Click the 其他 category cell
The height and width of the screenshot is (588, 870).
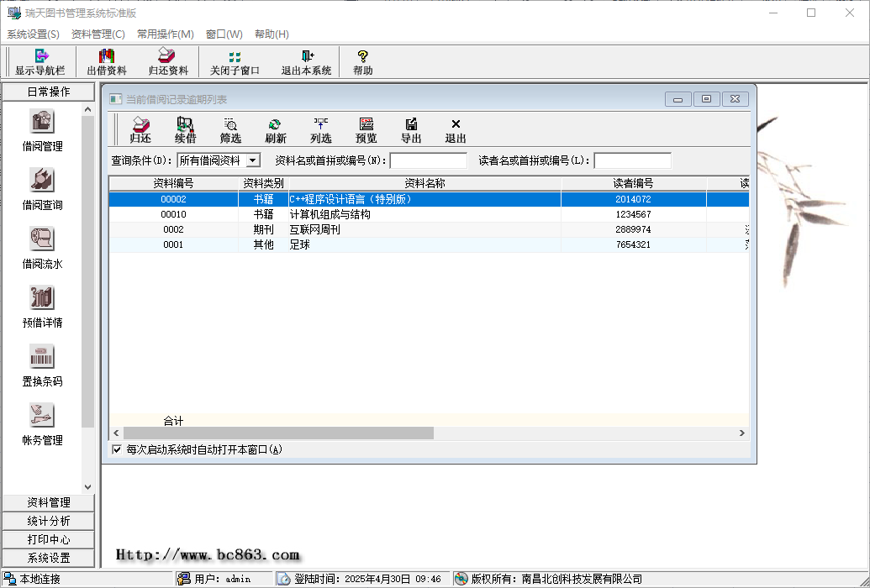click(x=264, y=244)
